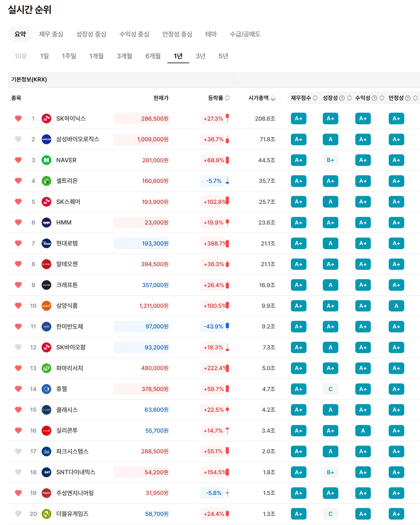Viewport: 420px width, 525px height.
Task: Toggle the 휴젤 favorite heart
Action: click(x=18, y=389)
